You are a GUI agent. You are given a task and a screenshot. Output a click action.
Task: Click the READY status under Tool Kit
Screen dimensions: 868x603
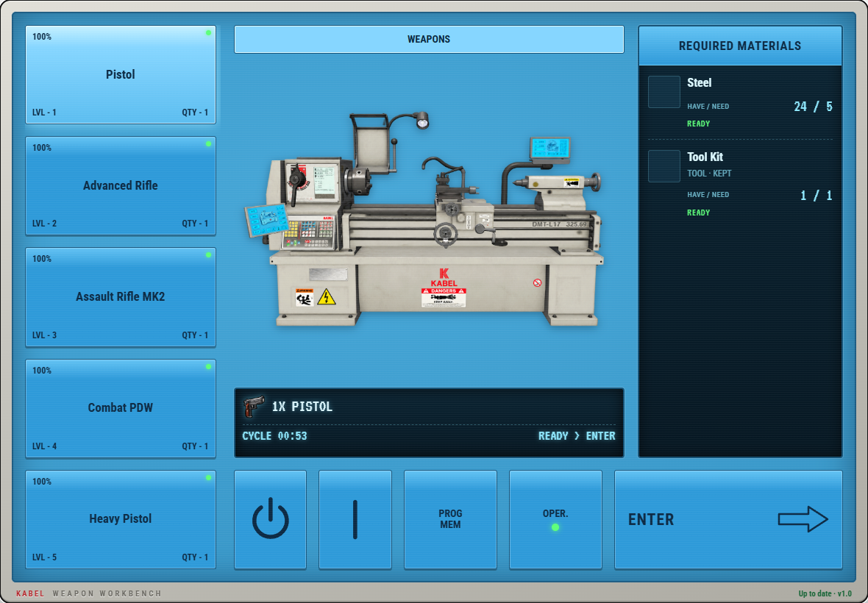[x=698, y=213]
